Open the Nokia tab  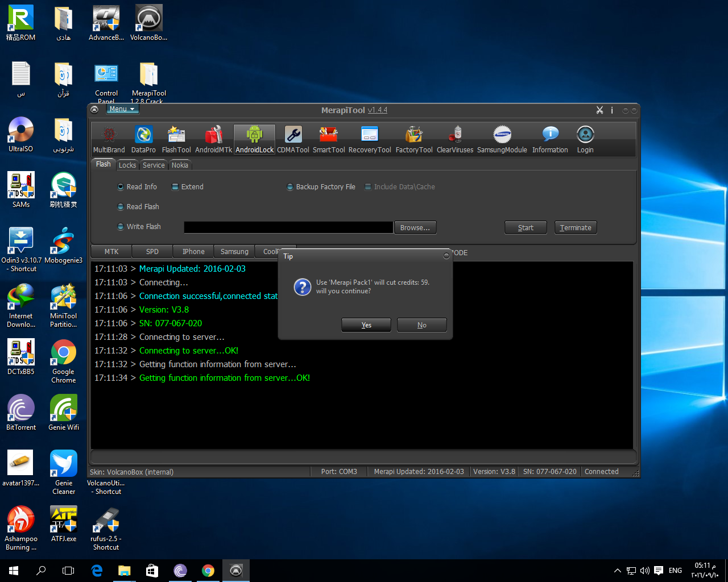click(180, 165)
